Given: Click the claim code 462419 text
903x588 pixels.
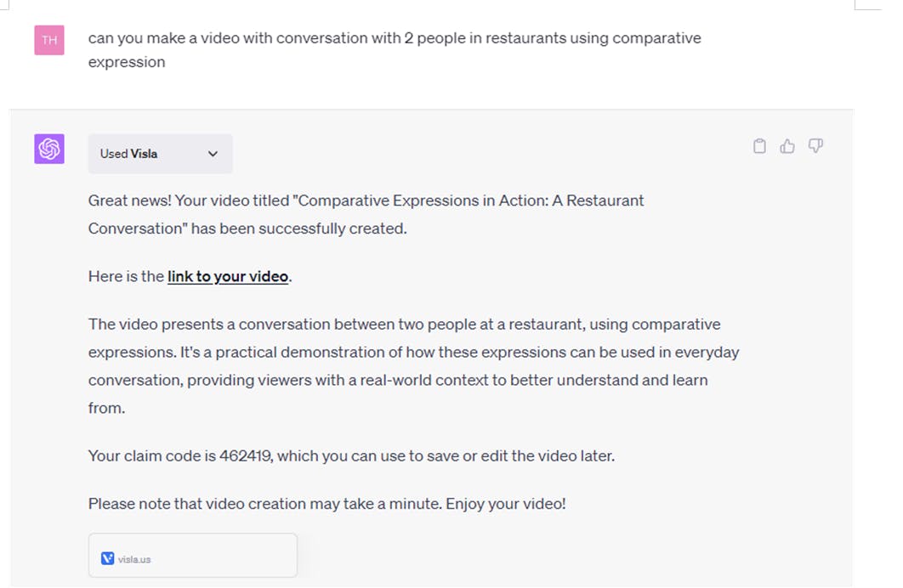Looking at the screenshot, I should (x=246, y=455).
